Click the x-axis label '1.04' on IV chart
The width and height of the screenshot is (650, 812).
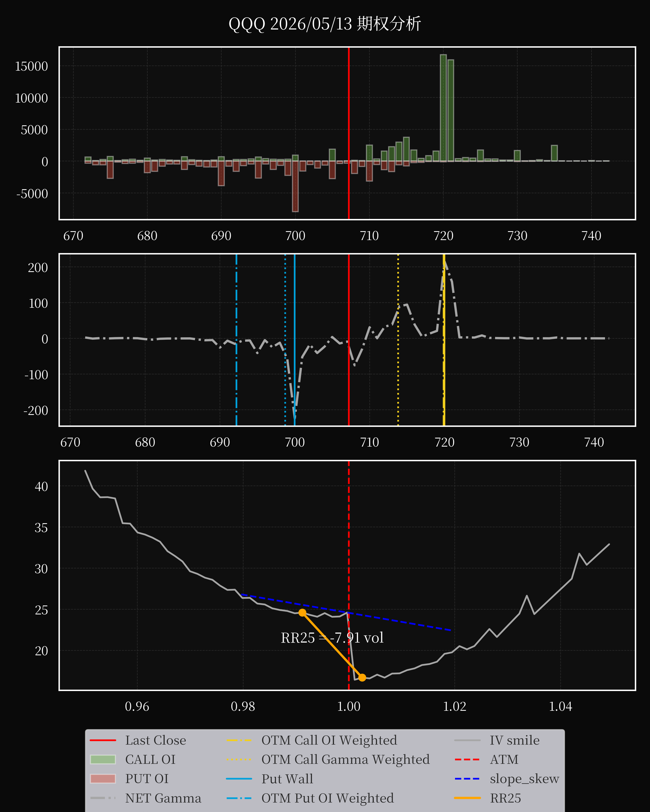pyautogui.click(x=561, y=706)
